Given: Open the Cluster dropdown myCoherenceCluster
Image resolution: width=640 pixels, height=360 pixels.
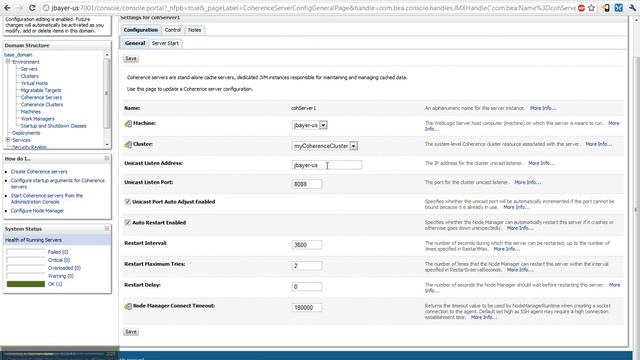Looking at the screenshot, I should [x=325, y=146].
